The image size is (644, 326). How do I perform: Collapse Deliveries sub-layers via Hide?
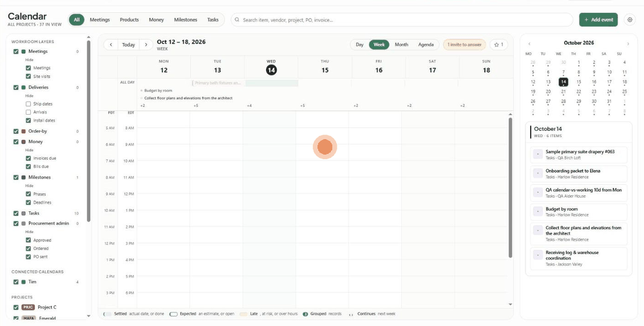click(x=29, y=96)
